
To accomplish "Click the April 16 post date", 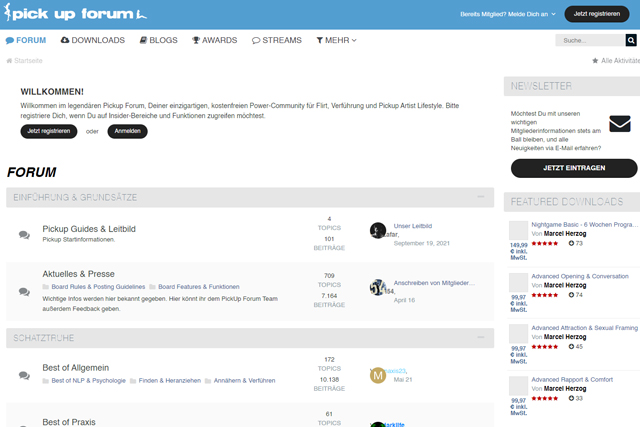I will pyautogui.click(x=404, y=300).
